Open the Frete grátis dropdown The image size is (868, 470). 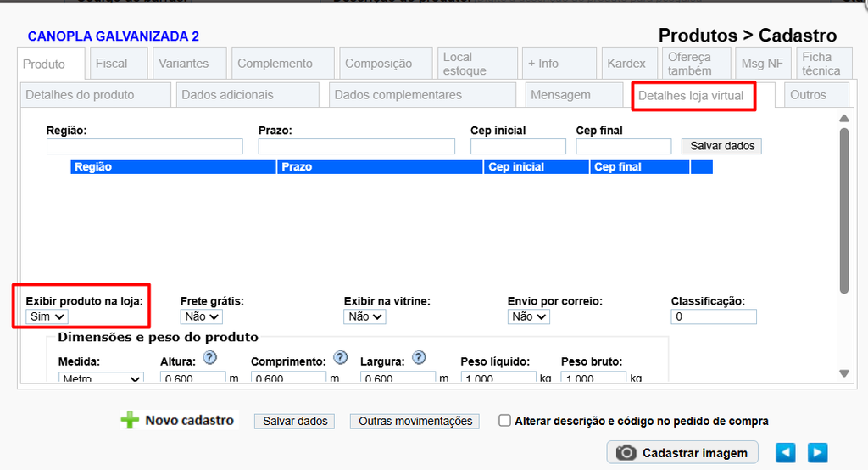(201, 316)
